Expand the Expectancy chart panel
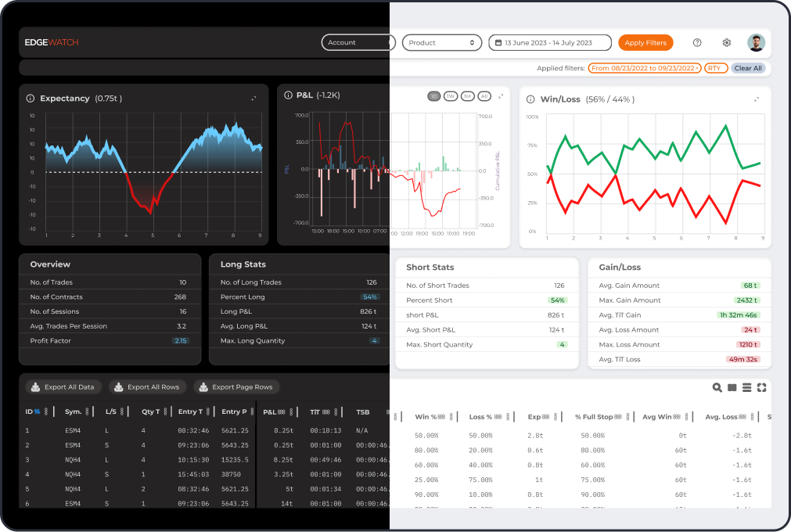The image size is (791, 532). click(x=253, y=99)
